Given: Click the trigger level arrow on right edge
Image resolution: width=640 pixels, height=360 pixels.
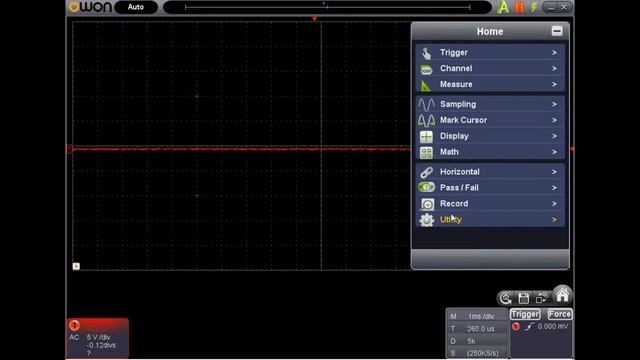Looking at the screenshot, I should pyautogui.click(x=571, y=149).
